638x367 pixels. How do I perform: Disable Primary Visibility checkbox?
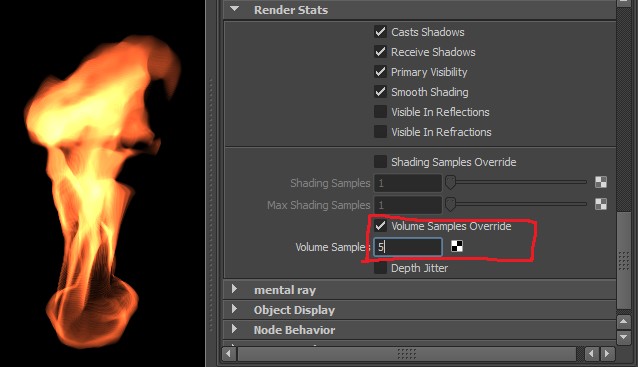coord(380,72)
